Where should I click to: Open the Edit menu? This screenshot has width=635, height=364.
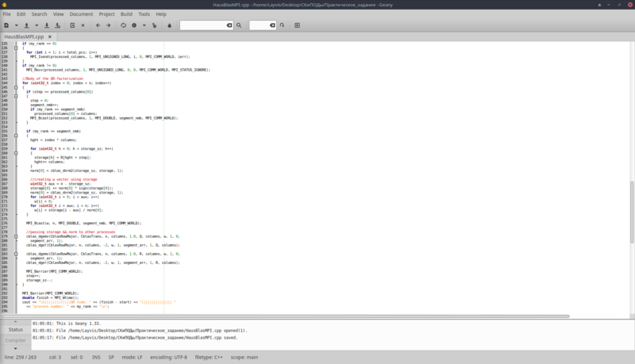[21, 14]
